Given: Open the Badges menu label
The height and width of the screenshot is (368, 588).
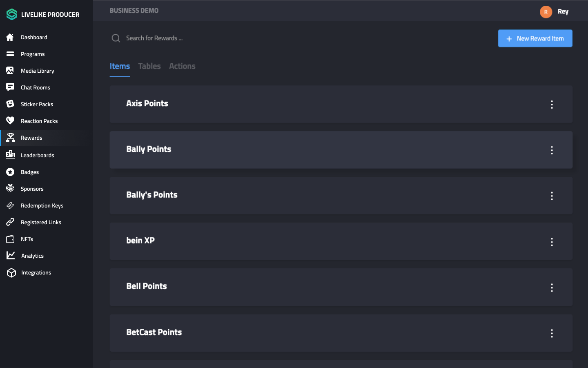Looking at the screenshot, I should (30, 172).
